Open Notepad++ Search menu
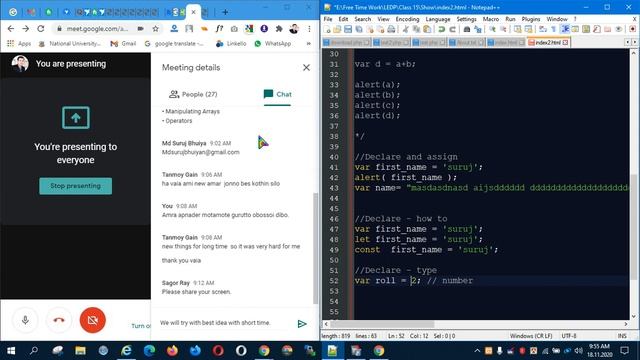This screenshot has width=640, height=360. (x=362, y=19)
